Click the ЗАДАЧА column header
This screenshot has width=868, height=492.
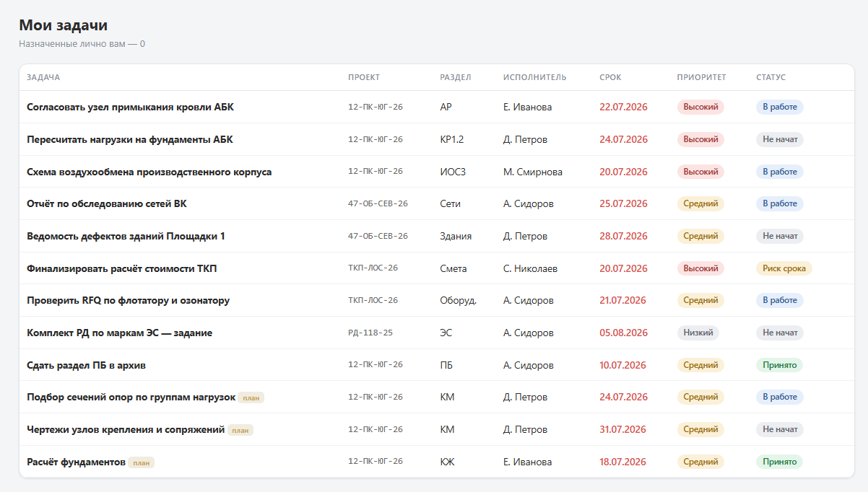tap(43, 77)
